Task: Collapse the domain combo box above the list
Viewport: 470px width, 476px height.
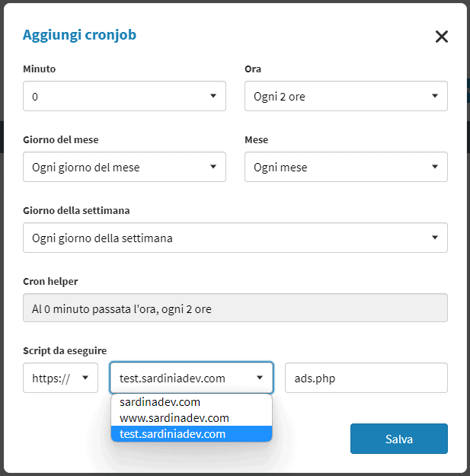Action: (x=191, y=377)
